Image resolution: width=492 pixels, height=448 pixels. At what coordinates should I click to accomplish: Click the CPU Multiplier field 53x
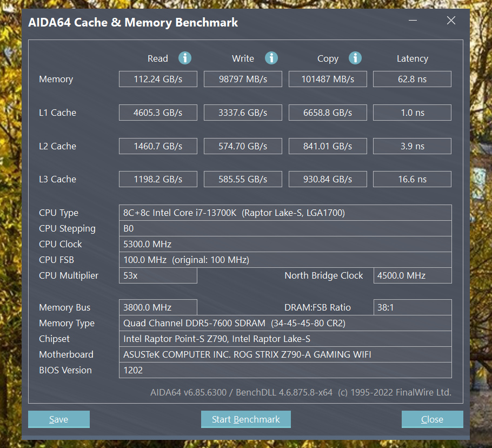coord(158,275)
